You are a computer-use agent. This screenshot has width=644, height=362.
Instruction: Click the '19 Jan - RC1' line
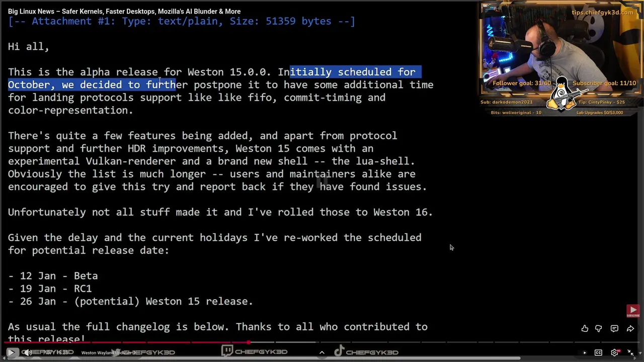pos(50,289)
